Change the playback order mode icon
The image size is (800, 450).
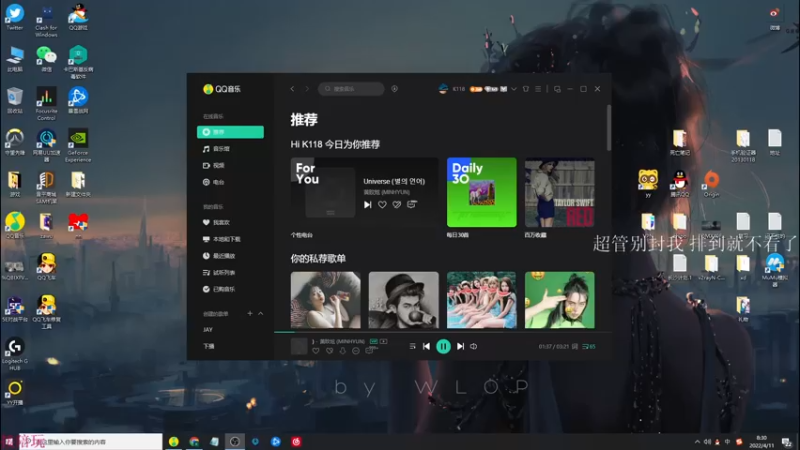tap(412, 346)
